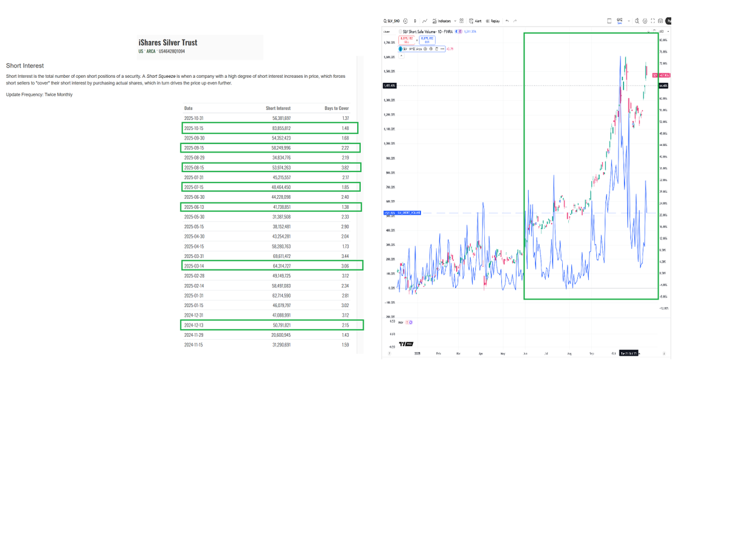Click the 2025-09-15 date cell
The width and height of the screenshot is (730, 560).
(x=194, y=148)
